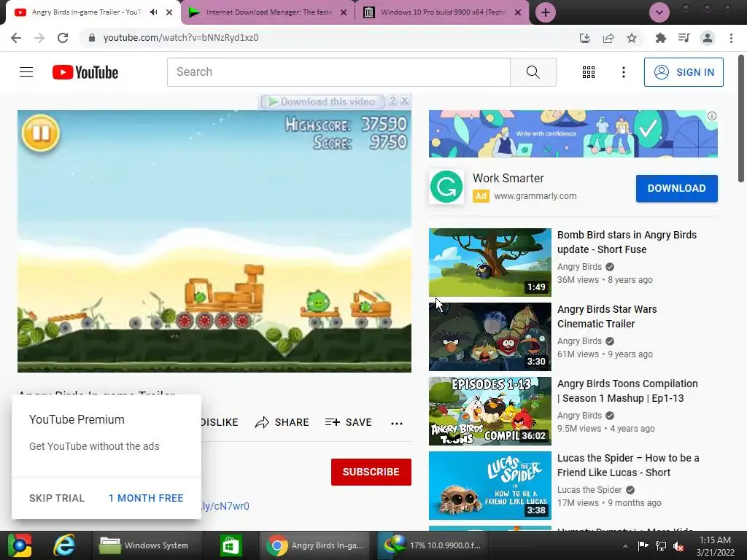Switch to the Windows 10 Pro build tab
Screen dimensions: 747x560
(442, 12)
